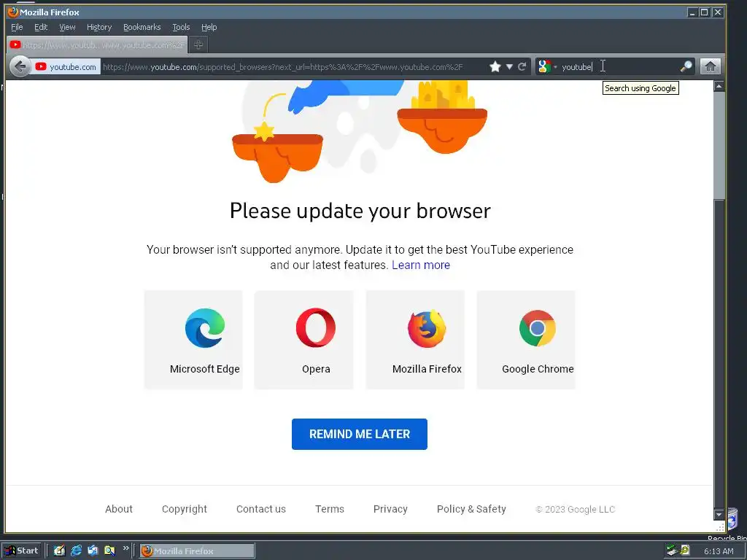Screen dimensions: 747x560
Task: Click the first quick launch icon beside Start
Action: (x=59, y=551)
